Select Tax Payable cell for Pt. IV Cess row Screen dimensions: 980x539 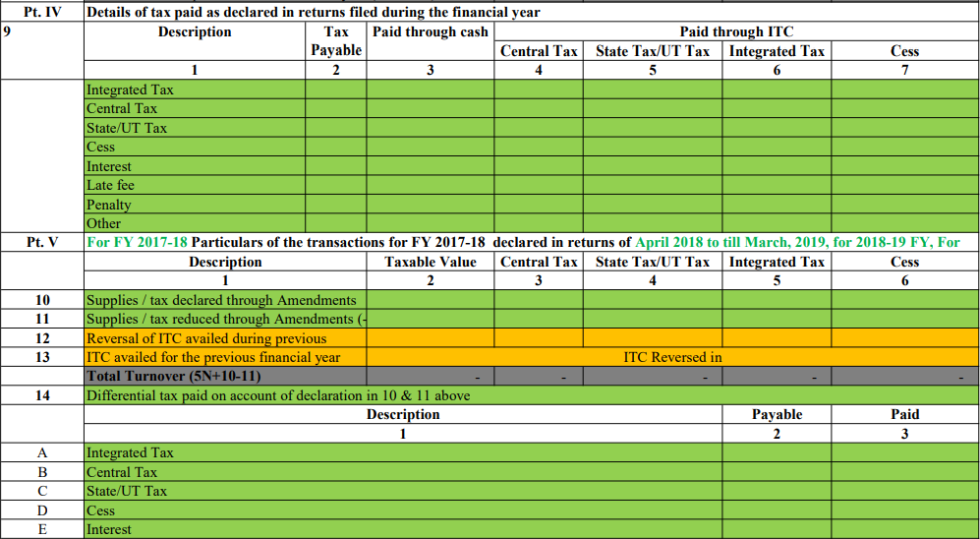click(x=335, y=147)
